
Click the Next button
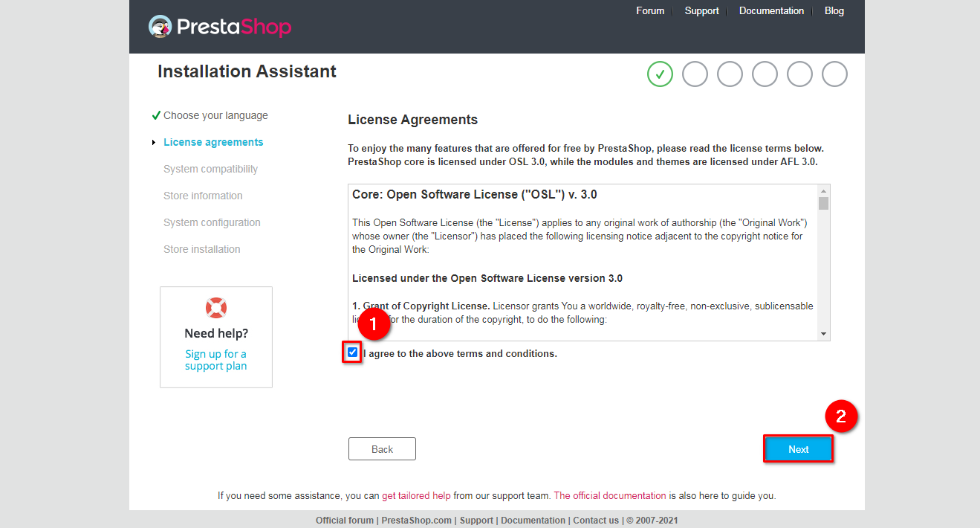[799, 449]
